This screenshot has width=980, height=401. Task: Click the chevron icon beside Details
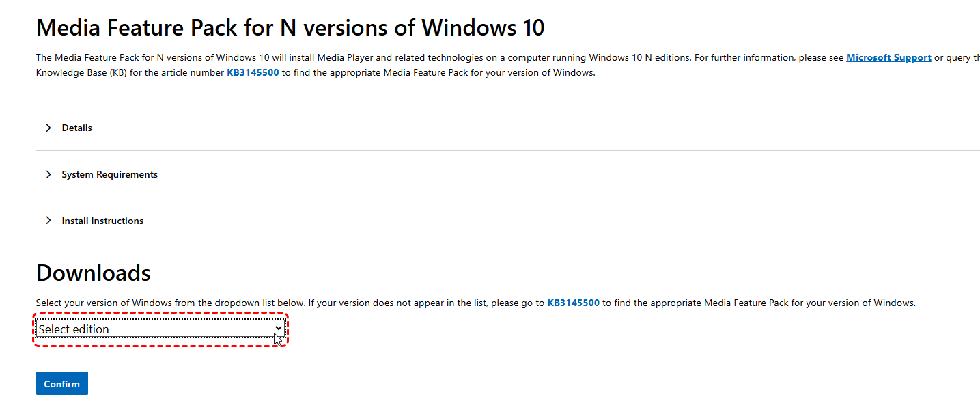coord(48,128)
